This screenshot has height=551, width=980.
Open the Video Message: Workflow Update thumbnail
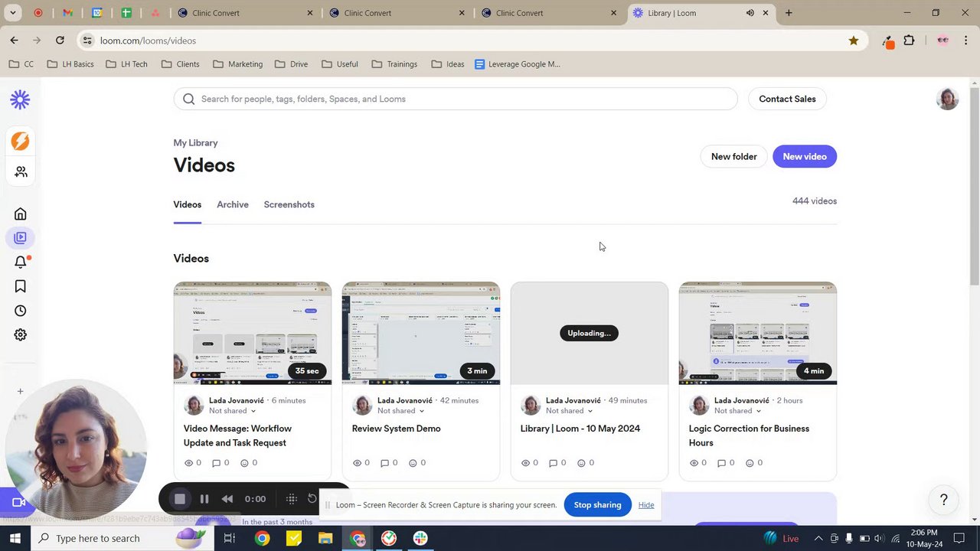pos(253,333)
